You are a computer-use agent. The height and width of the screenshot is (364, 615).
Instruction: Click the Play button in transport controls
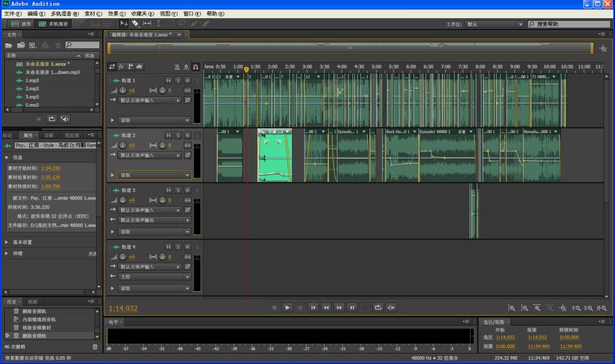(x=287, y=308)
